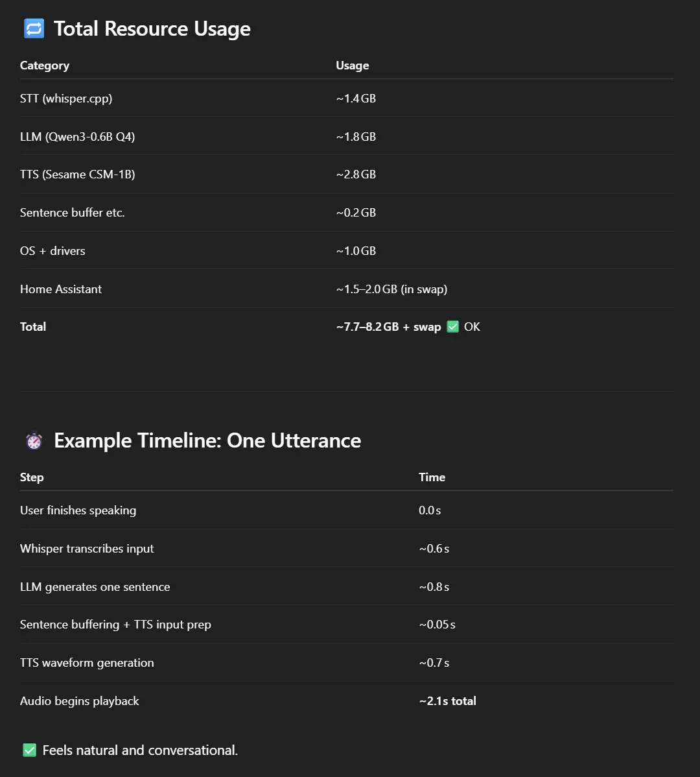Select the Home Assistant row label
The width and height of the screenshot is (700, 777).
coord(61,289)
